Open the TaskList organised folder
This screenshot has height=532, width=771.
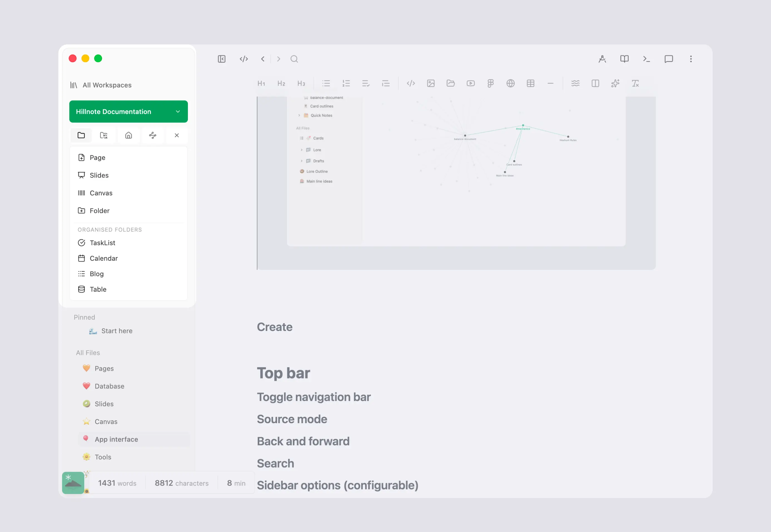[128, 243]
